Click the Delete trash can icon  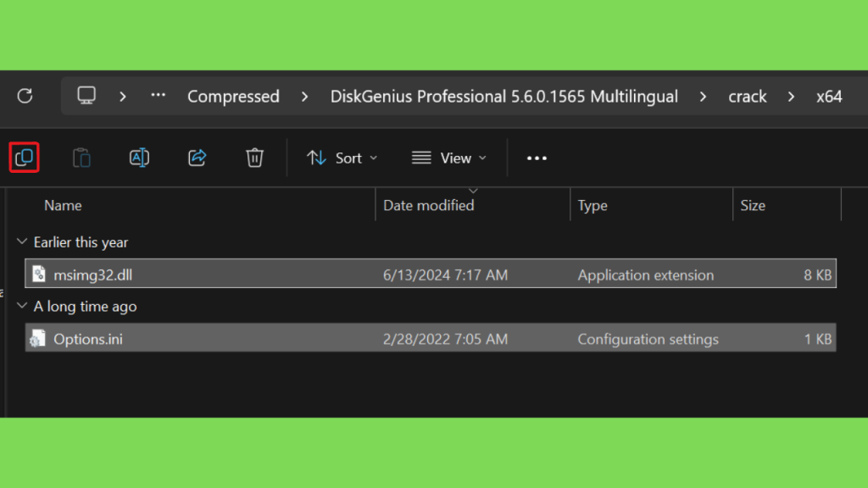click(x=254, y=158)
